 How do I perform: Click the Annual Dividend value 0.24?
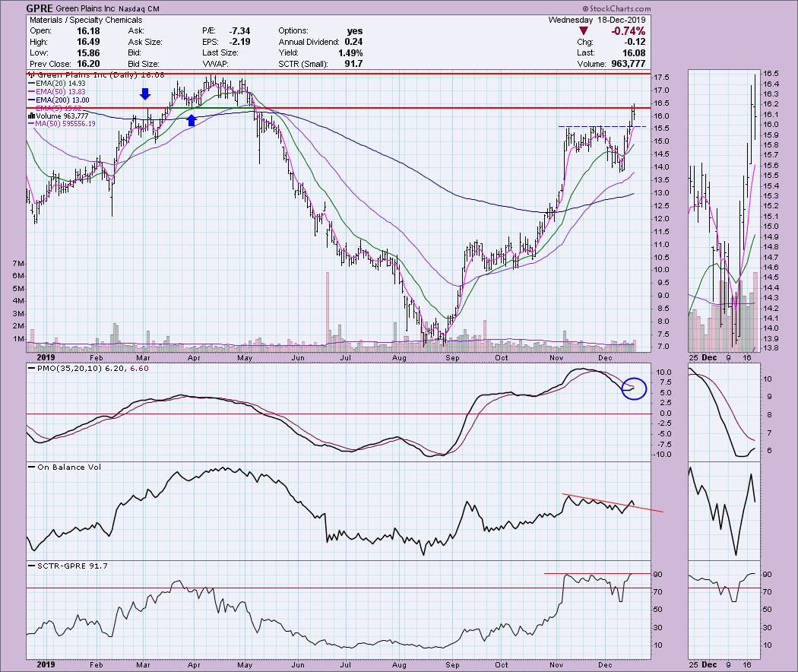point(353,42)
